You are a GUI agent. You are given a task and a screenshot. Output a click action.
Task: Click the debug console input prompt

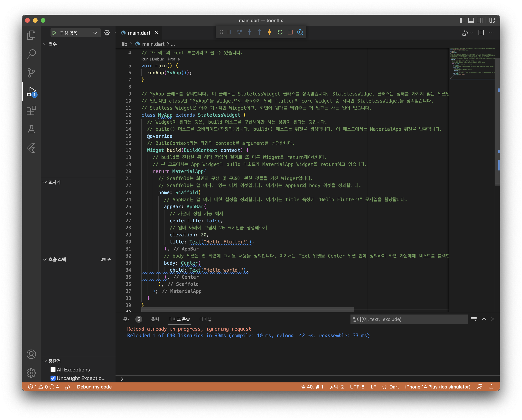pyautogui.click(x=307, y=379)
